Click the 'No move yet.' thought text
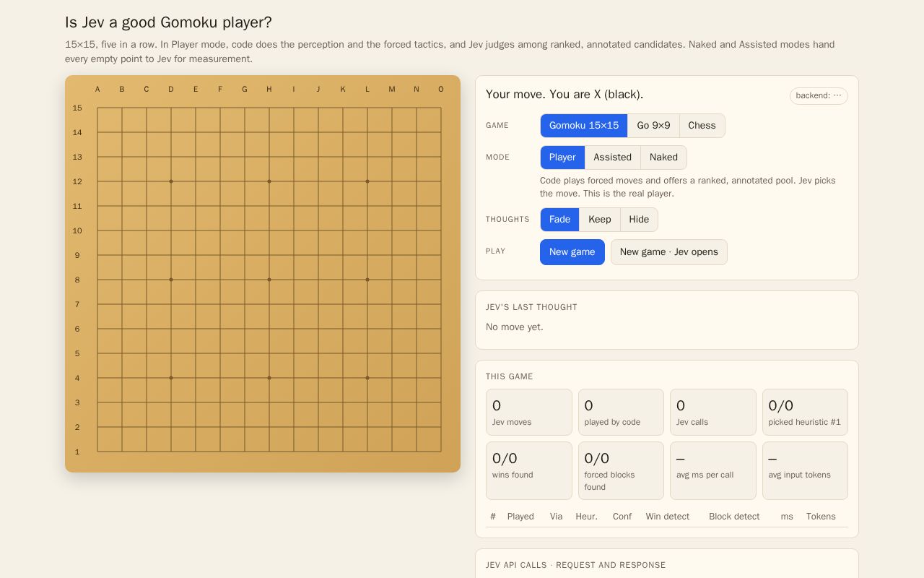Viewport: 924px width, 578px height. pyautogui.click(x=515, y=327)
